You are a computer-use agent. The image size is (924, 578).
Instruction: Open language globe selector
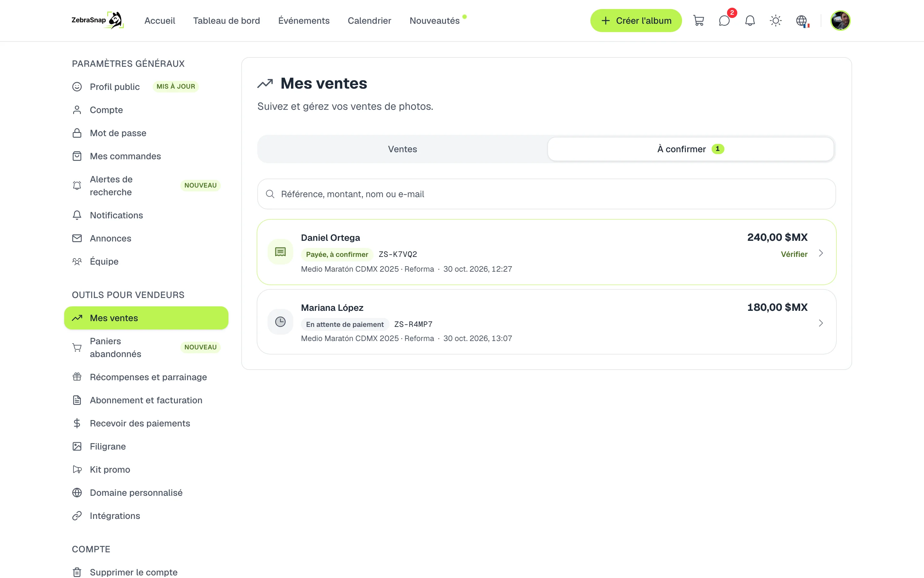pyautogui.click(x=802, y=21)
